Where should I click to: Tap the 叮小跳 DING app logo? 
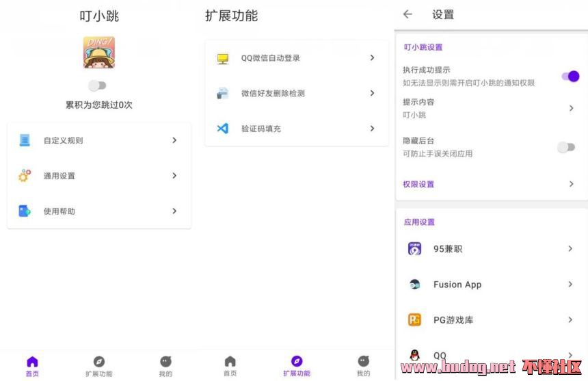99,53
